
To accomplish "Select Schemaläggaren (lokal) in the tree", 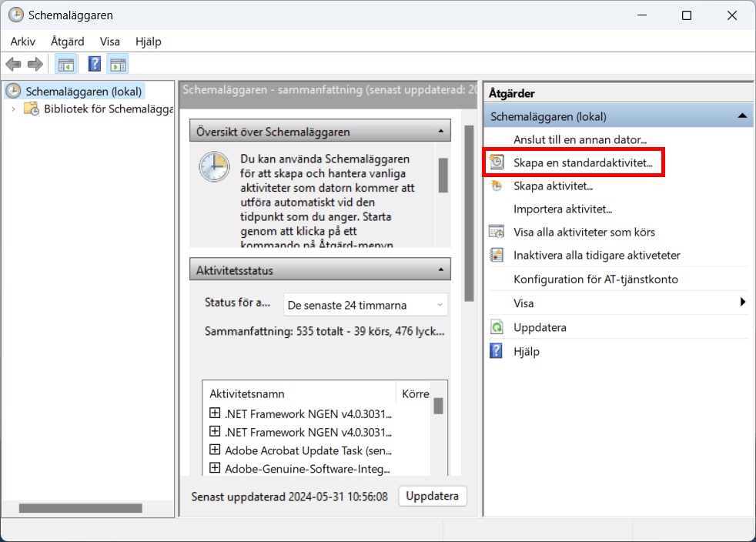I will 84,91.
